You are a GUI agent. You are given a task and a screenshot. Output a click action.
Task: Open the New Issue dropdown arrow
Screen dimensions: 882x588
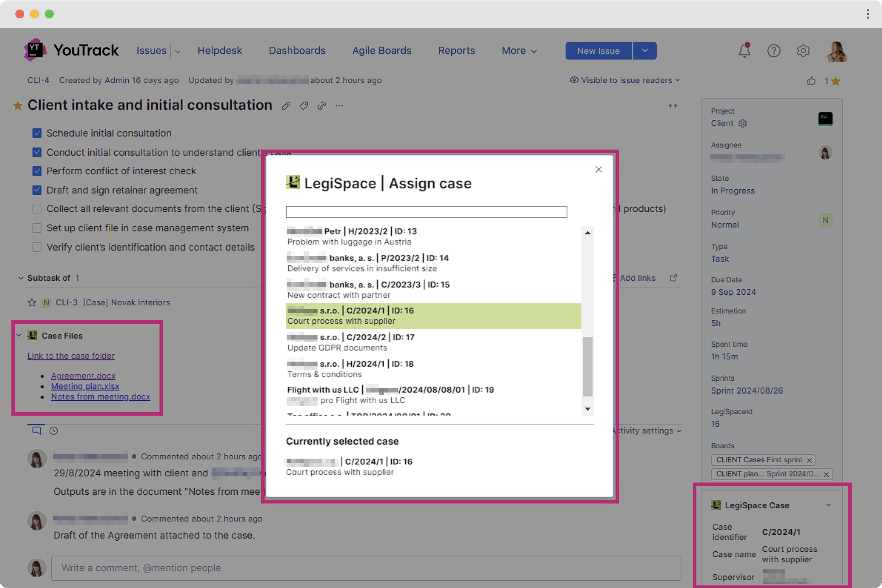click(645, 51)
